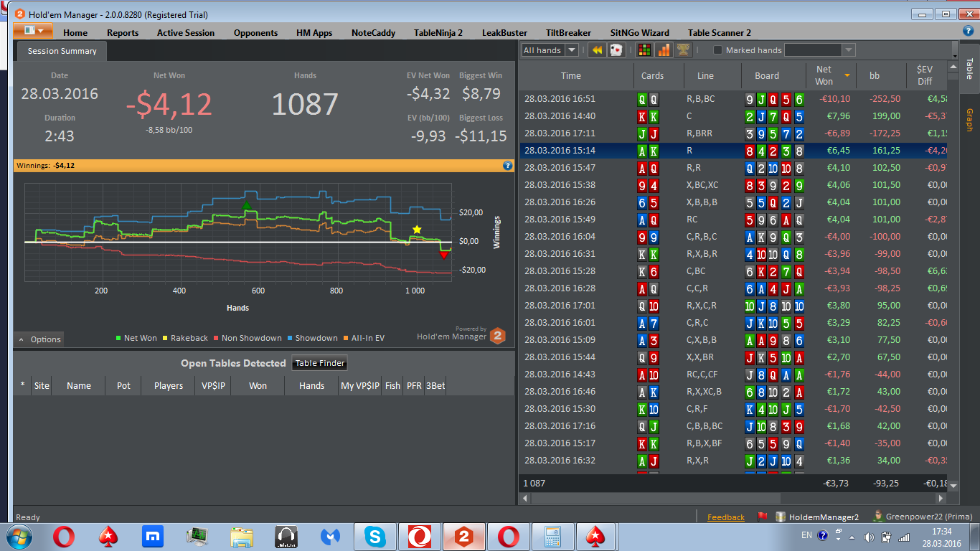Viewport: 980px width, 551px height.
Task: Click the trophy icon in hands toolbar
Action: coord(683,50)
